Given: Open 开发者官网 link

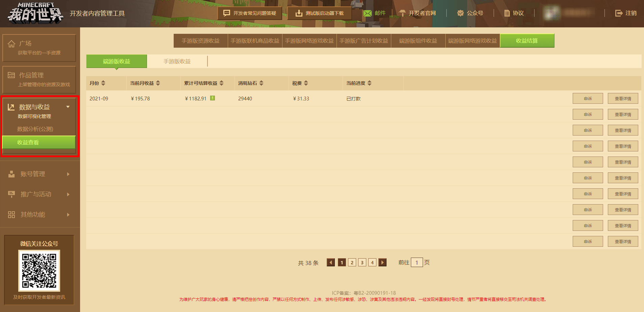Looking at the screenshot, I should click(x=422, y=13).
